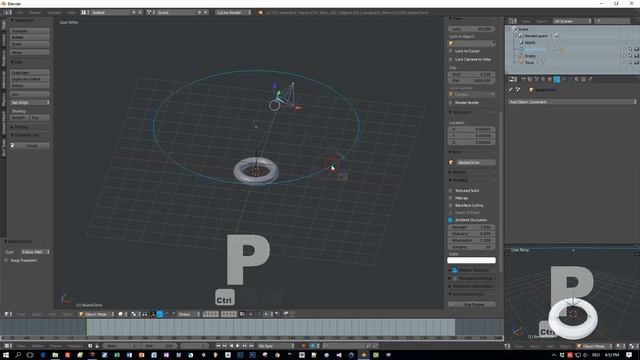640x360 pixels.
Task: Apply Smooth shading
Action: click(20, 118)
